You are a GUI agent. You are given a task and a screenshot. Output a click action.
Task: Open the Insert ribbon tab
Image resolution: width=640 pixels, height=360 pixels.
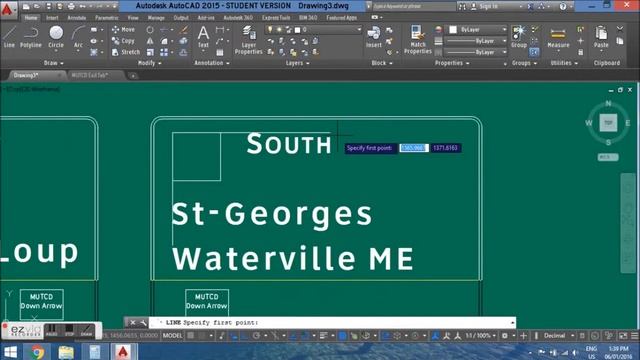point(52,18)
